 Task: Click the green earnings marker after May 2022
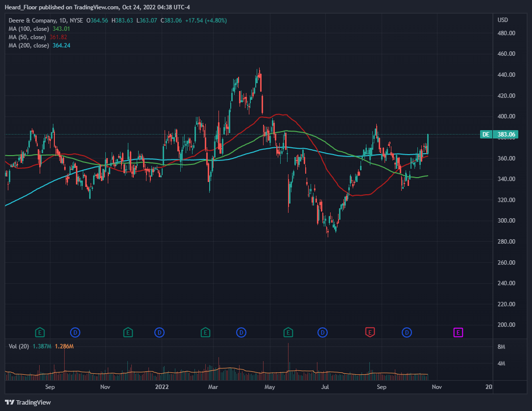click(x=288, y=332)
